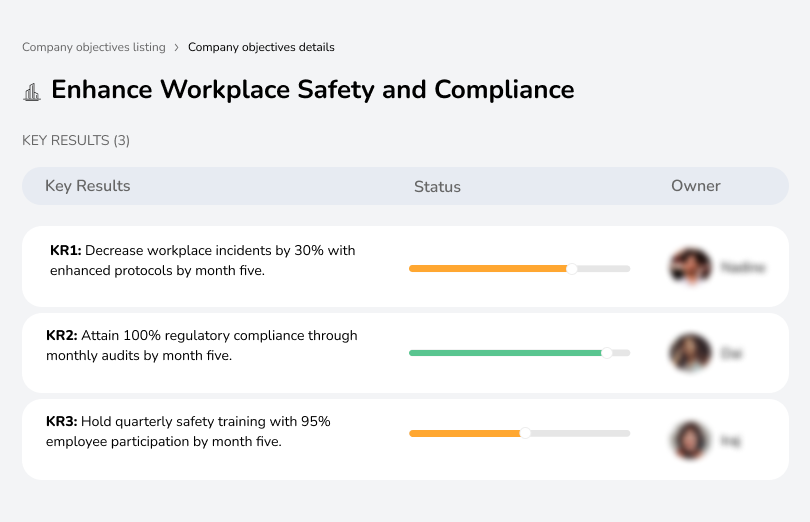Click the blurred owner name in KR2 row

(731, 354)
